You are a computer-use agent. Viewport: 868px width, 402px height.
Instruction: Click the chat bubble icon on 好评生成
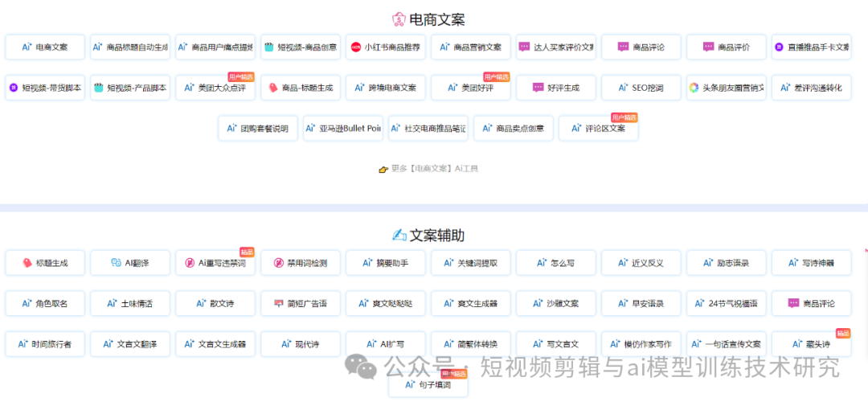tap(538, 88)
